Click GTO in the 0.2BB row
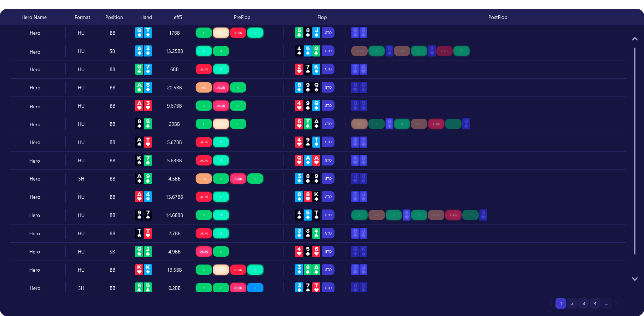The image size is (644, 316). pos(328,288)
